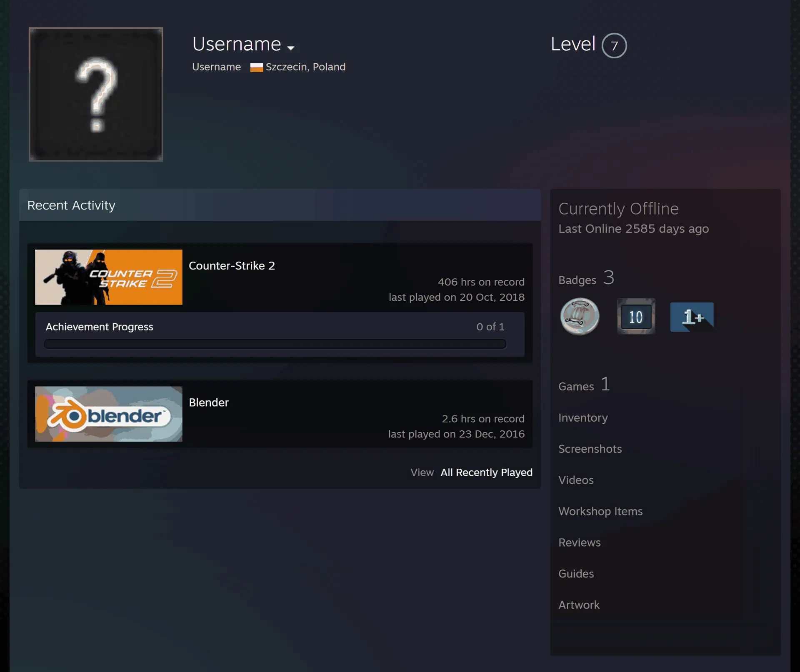Go to Screenshots
800x672 pixels.
(590, 449)
